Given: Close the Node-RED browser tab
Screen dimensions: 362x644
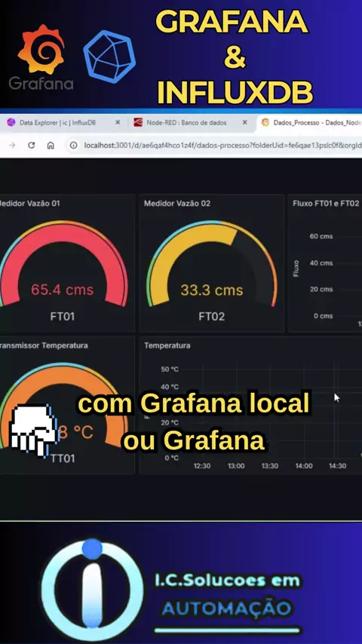Looking at the screenshot, I should click(x=245, y=122).
